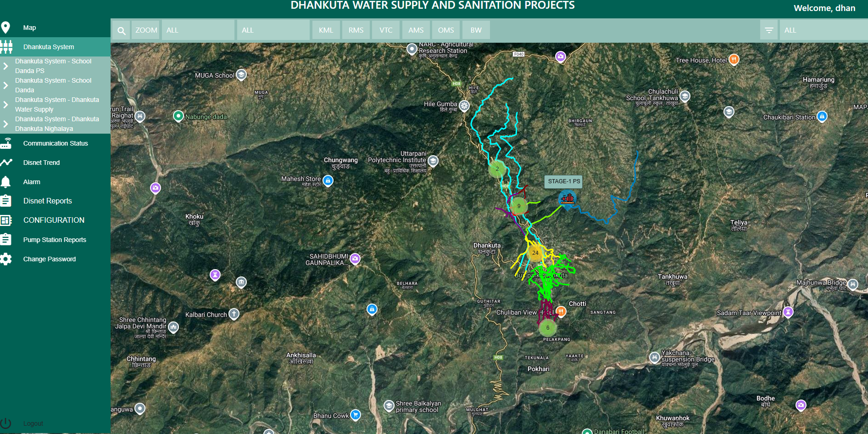The height and width of the screenshot is (434, 868).
Task: Click the STAGE-1 PS pump station marker
Action: click(568, 199)
